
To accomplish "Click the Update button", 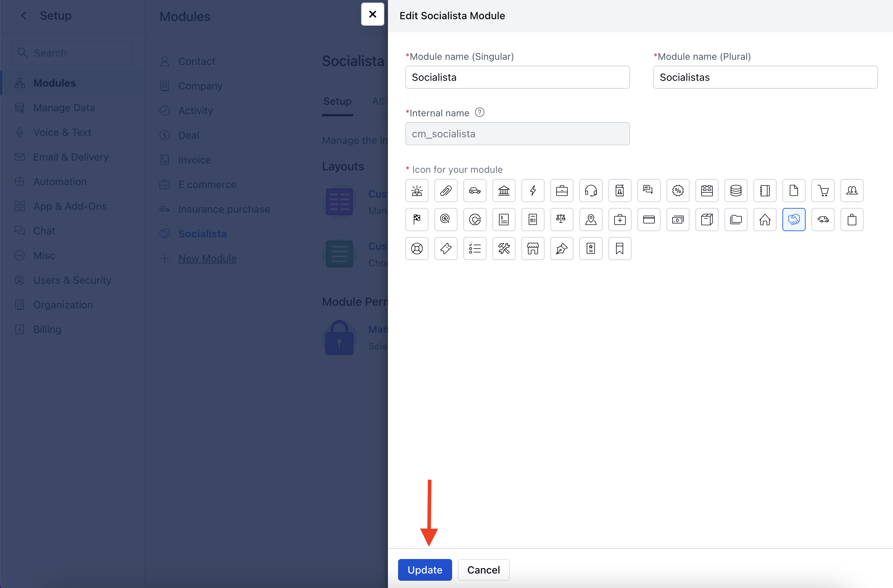I will point(425,570).
